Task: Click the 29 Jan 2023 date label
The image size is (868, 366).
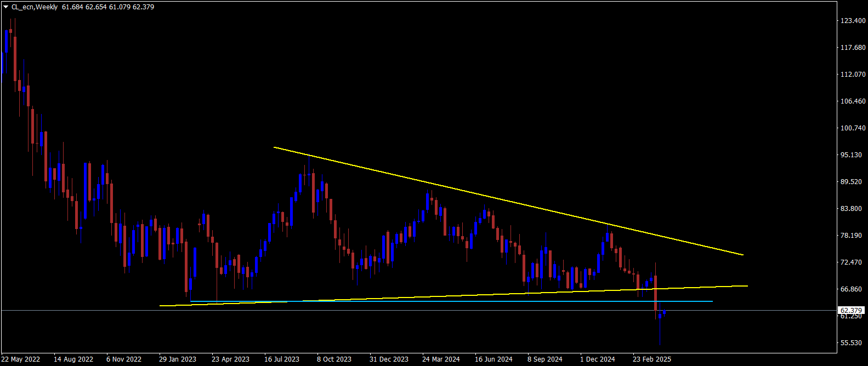Action: pos(178,359)
